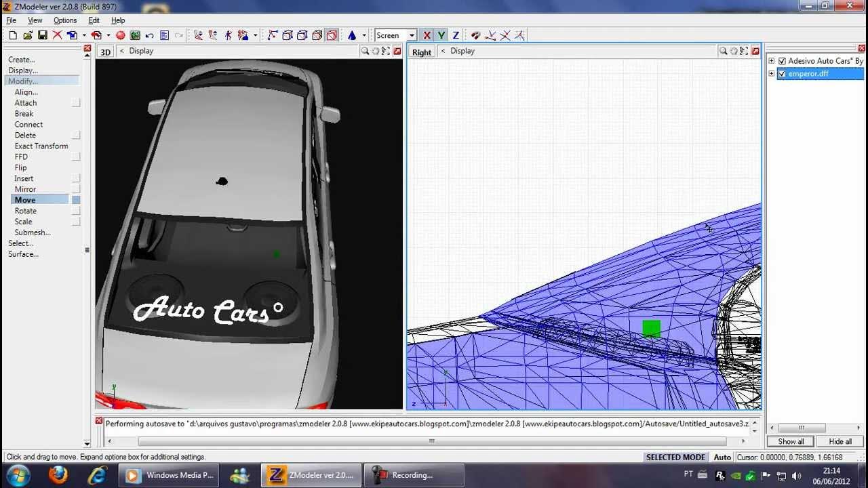Click the red X delete toolbar icon
Viewport: 868px width, 488px height.
(x=57, y=35)
